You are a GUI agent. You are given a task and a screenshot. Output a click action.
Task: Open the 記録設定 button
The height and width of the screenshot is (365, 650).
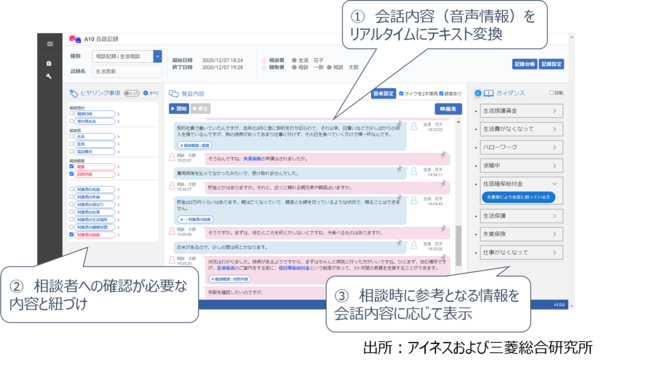551,64
